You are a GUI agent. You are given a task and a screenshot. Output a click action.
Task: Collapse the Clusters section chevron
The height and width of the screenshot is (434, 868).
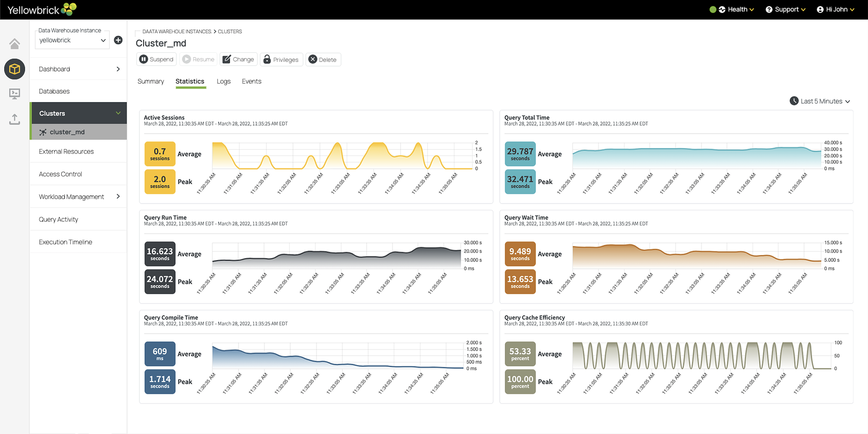118,113
